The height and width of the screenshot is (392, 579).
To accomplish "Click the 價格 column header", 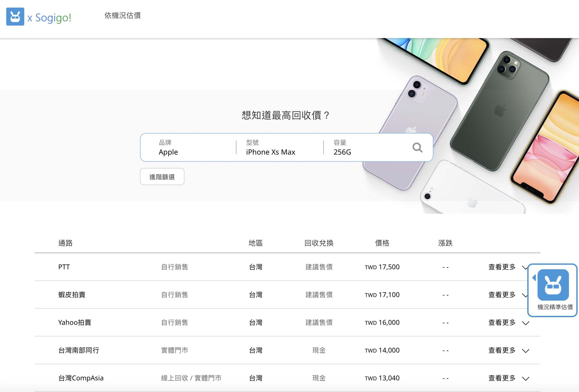I will pos(382,243).
